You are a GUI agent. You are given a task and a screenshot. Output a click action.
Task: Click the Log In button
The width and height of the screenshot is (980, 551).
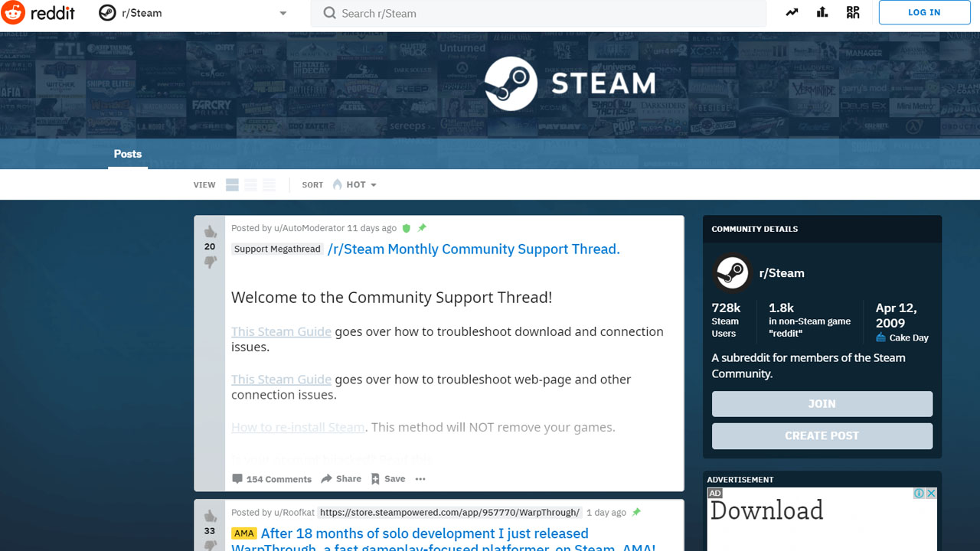point(924,13)
